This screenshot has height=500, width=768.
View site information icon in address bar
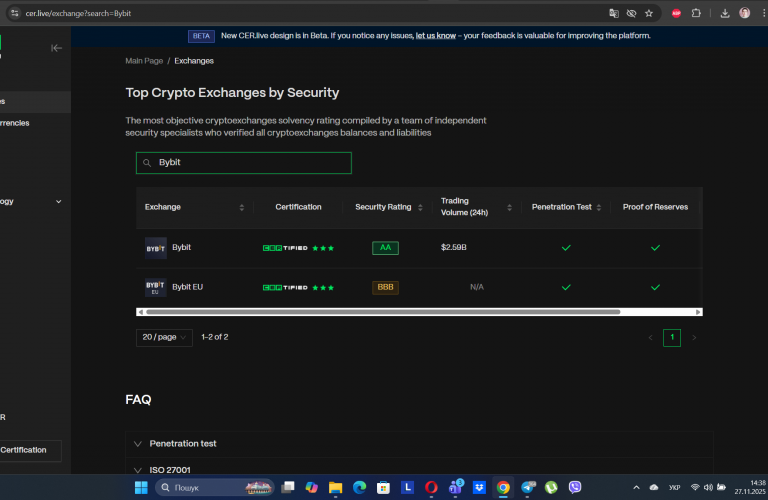click(x=15, y=13)
